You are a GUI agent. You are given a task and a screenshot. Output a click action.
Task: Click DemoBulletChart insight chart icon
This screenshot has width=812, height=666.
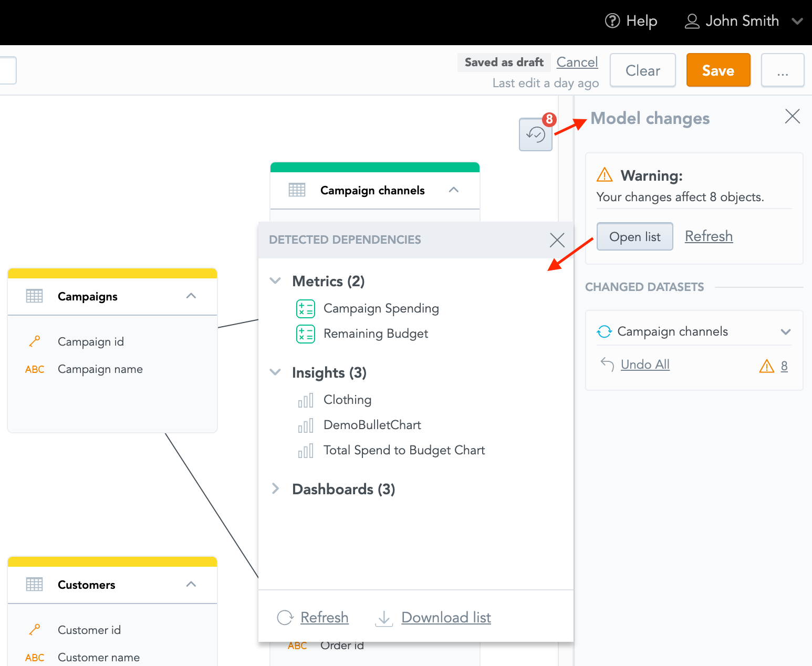coord(306,425)
